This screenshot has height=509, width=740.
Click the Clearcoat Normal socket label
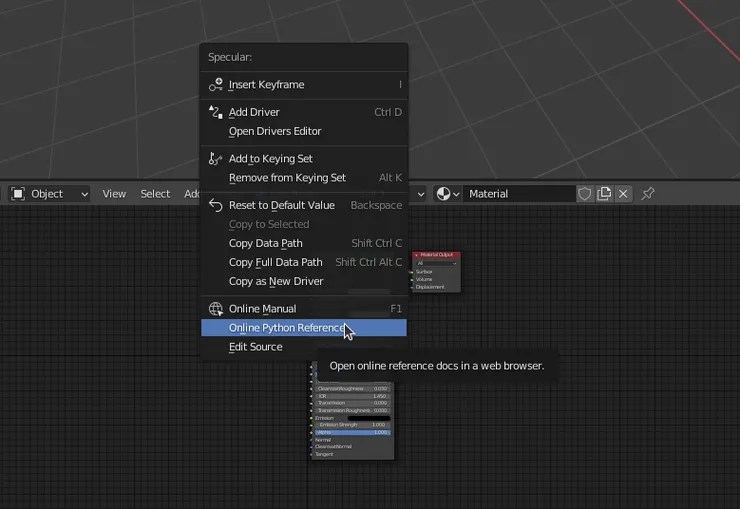click(333, 447)
